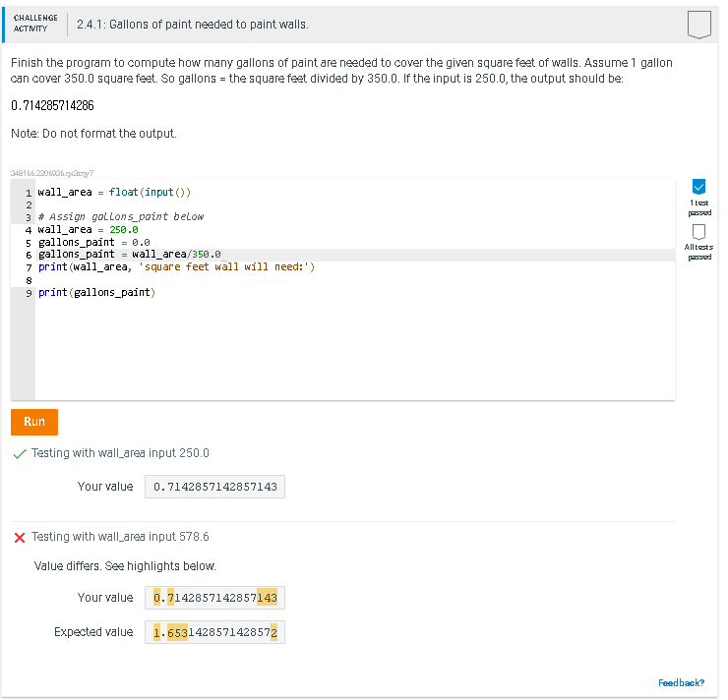This screenshot has height=700, width=728.
Task: Click the activity completion badge in the header
Action: click(699, 25)
